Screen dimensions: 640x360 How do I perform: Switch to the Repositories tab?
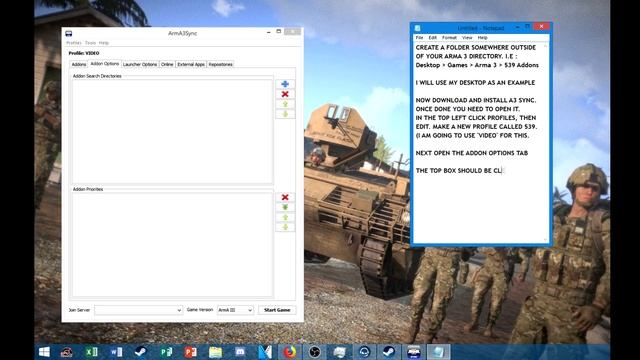coord(220,64)
